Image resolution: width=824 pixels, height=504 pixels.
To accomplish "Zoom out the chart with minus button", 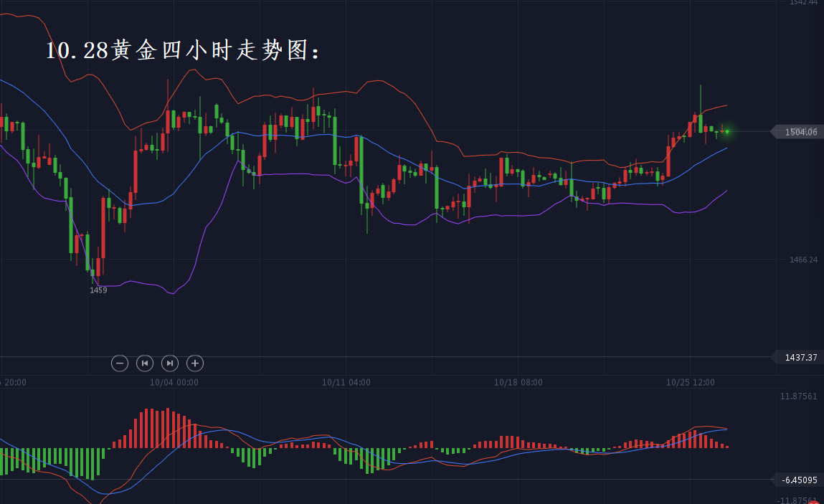I will [120, 363].
